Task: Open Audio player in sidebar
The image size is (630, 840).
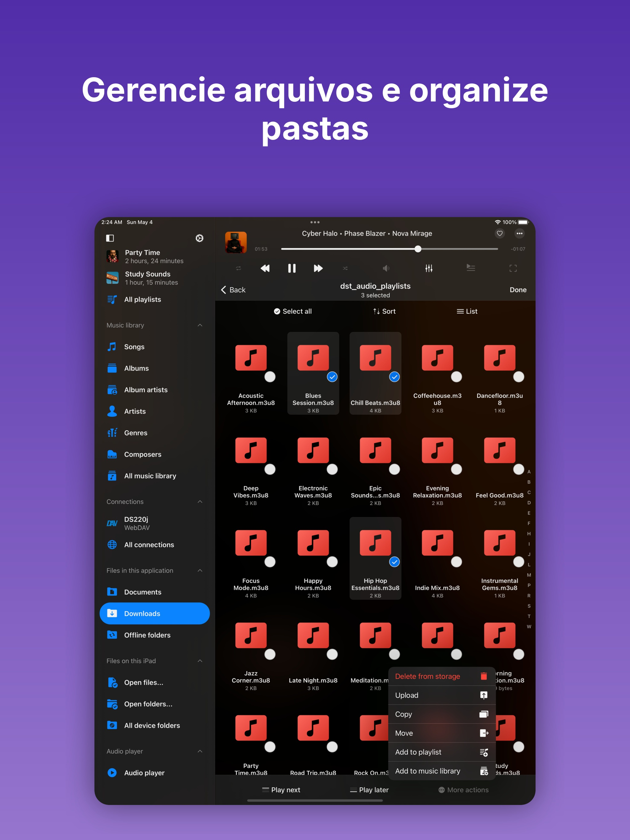Action: (155, 773)
